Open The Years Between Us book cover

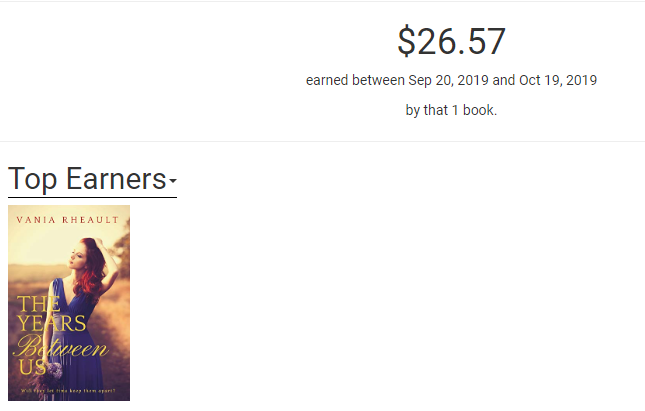[x=69, y=303]
